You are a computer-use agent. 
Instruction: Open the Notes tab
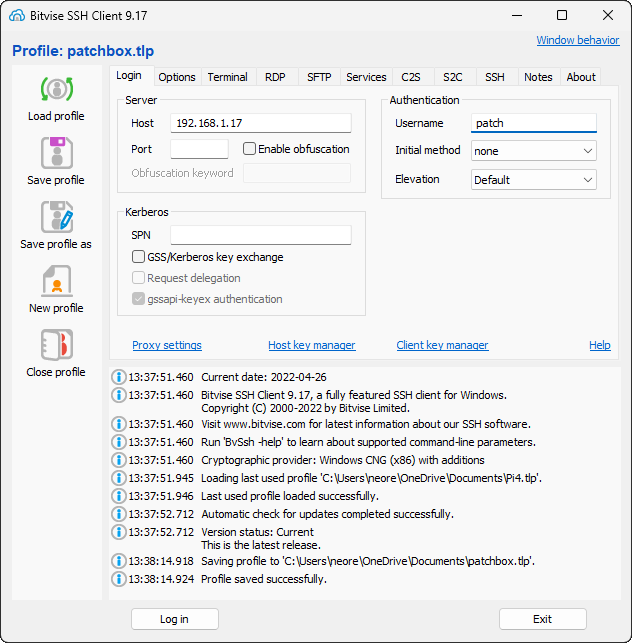[538, 77]
